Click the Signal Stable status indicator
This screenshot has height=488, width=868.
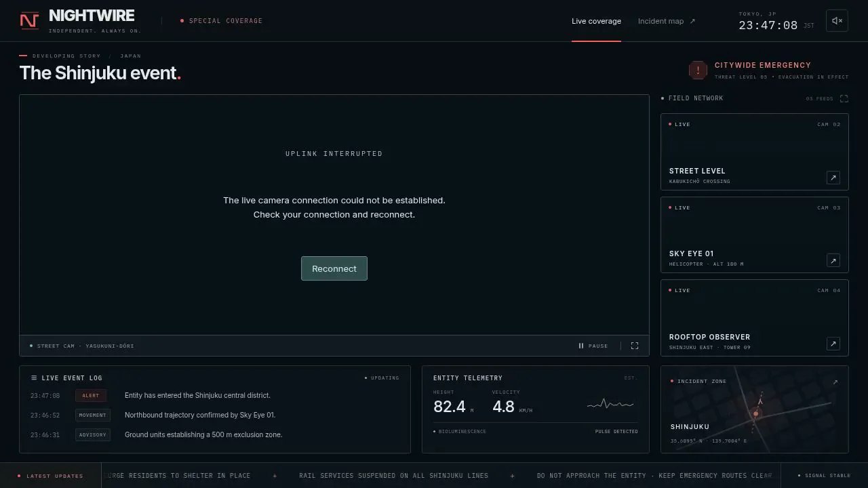tap(825, 476)
